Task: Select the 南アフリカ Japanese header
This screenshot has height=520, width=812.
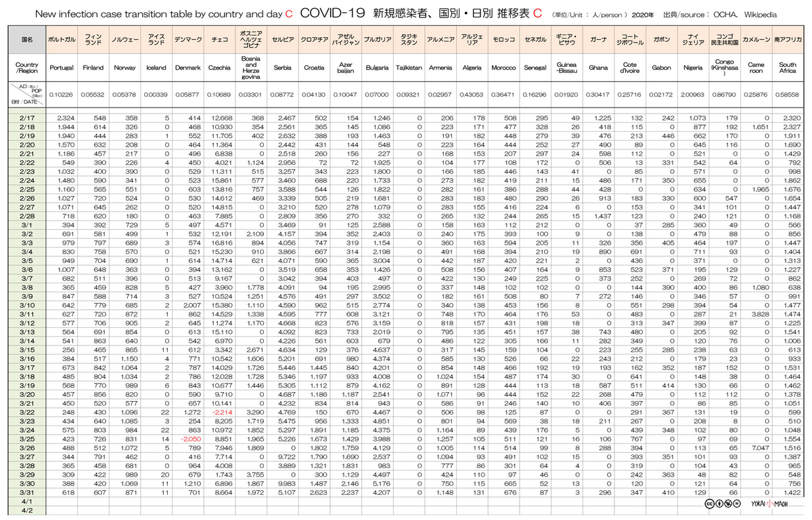Action: [x=787, y=40]
